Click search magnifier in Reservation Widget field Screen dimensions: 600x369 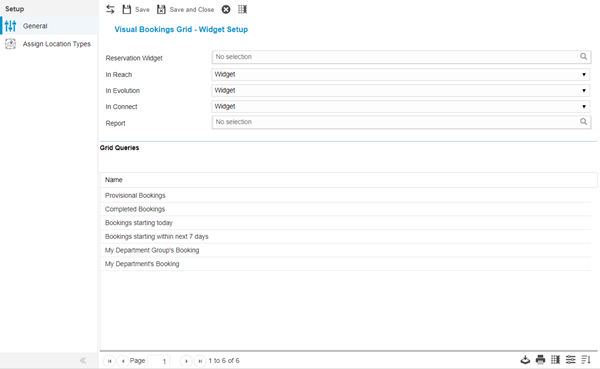[x=583, y=57]
